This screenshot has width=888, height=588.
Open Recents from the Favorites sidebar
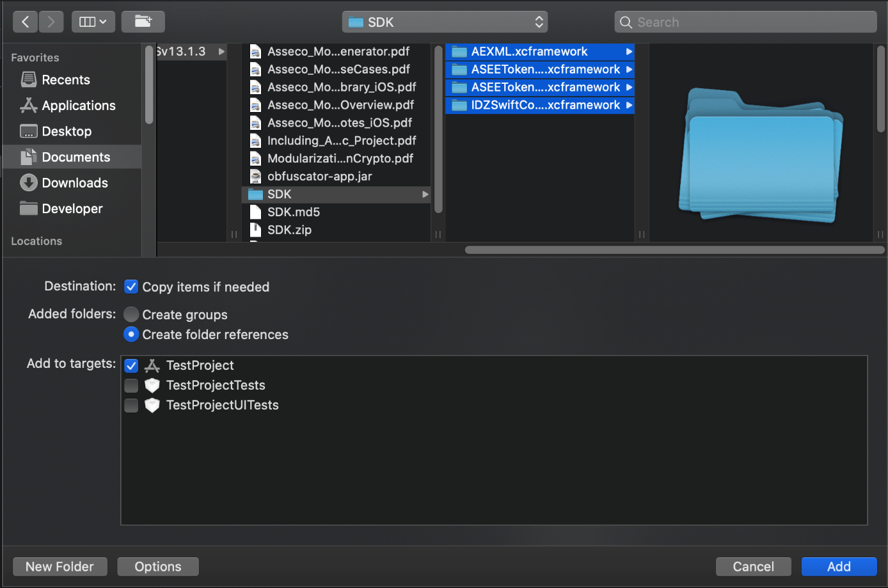tap(65, 79)
